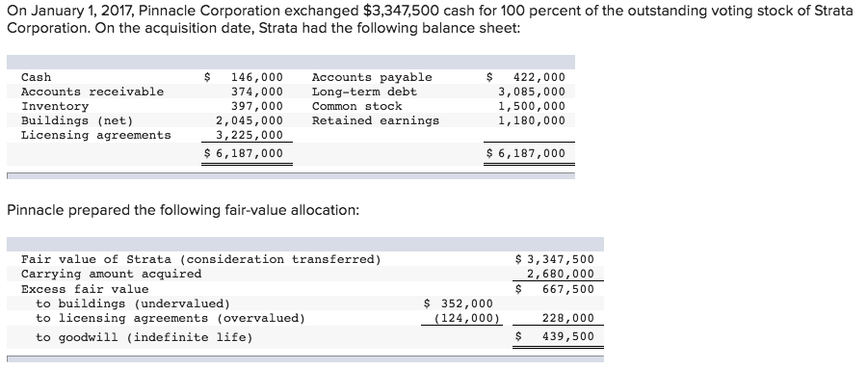Select the consideration transferred amount $ 3,347,500

pyautogui.click(x=554, y=259)
